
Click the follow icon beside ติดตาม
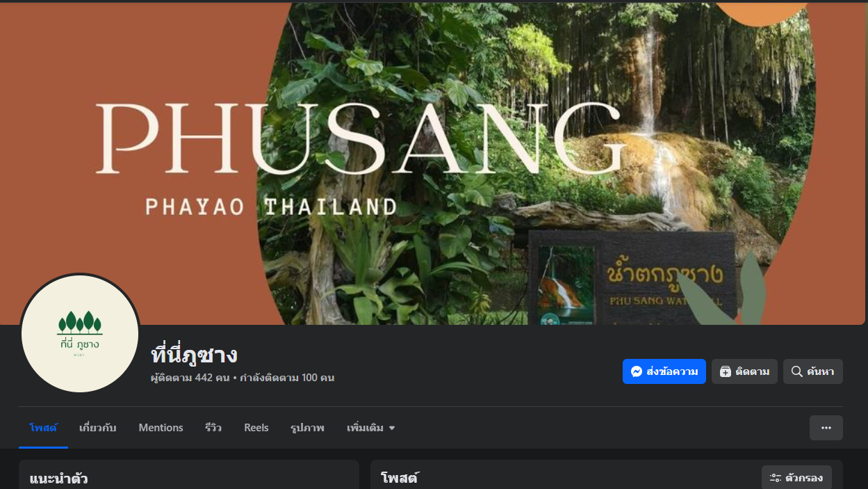(x=725, y=371)
